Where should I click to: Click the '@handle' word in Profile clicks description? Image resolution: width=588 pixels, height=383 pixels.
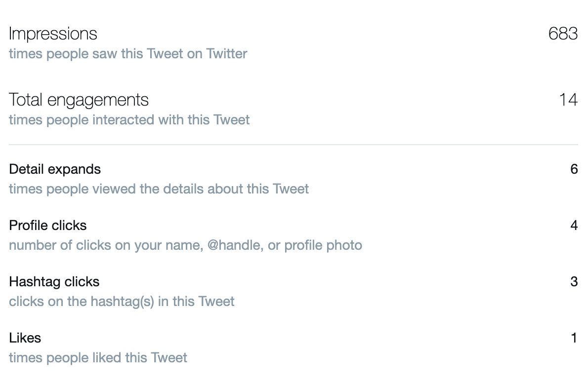coord(234,245)
